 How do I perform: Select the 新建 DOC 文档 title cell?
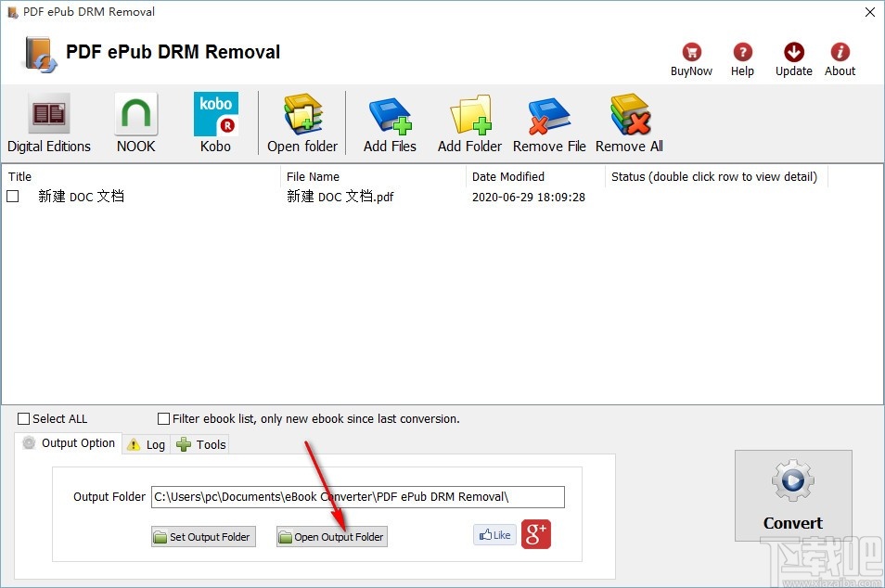(82, 197)
